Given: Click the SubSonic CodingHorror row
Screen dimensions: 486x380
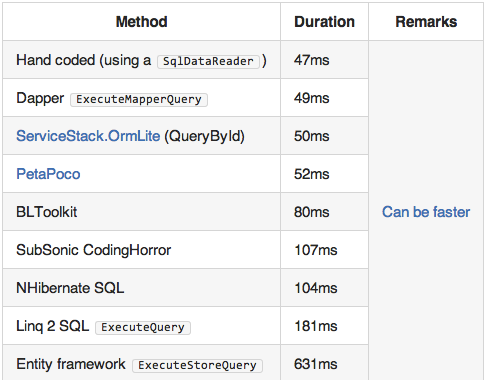Looking at the screenshot, I should [185, 250].
